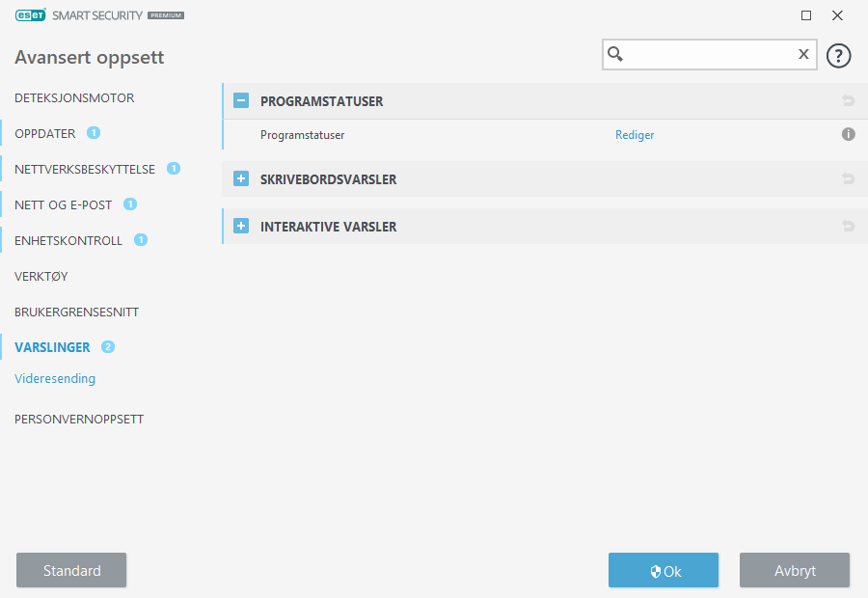This screenshot has height=598, width=868.
Task: Click the ESET logo in title bar
Action: (x=31, y=15)
